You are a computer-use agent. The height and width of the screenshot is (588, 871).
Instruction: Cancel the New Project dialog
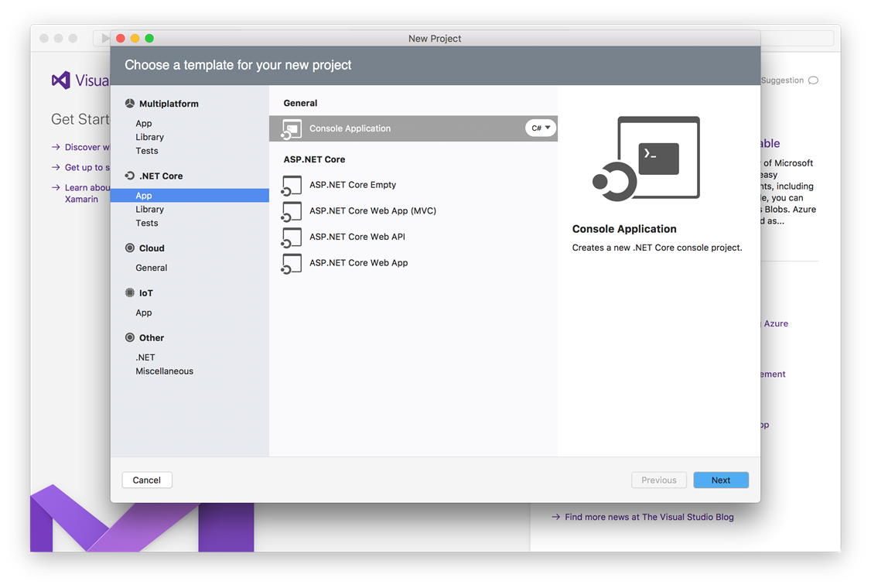pyautogui.click(x=147, y=480)
